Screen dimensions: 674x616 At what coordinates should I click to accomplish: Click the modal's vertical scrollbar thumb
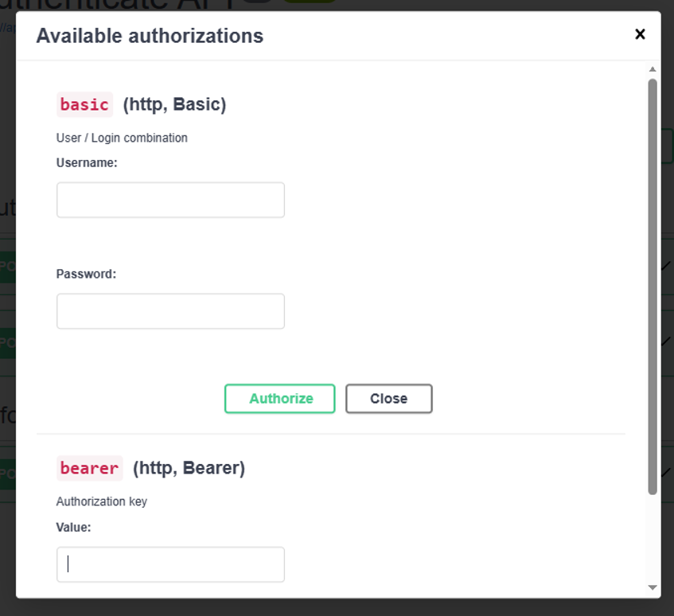coord(652,287)
